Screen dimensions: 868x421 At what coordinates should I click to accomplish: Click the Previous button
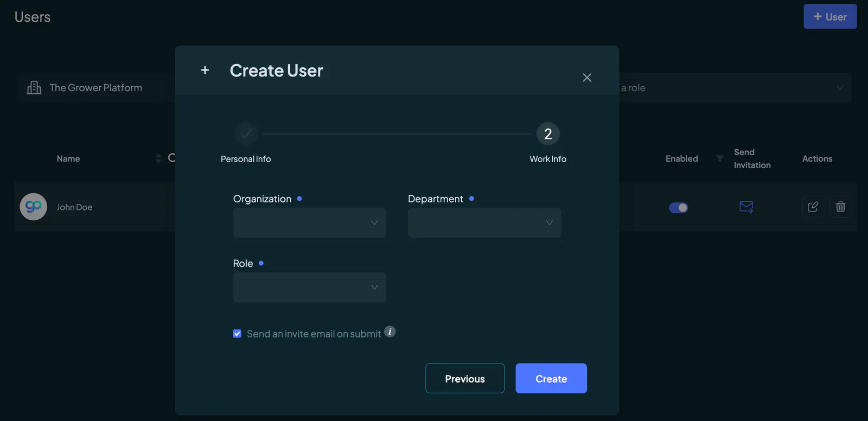[x=465, y=378]
